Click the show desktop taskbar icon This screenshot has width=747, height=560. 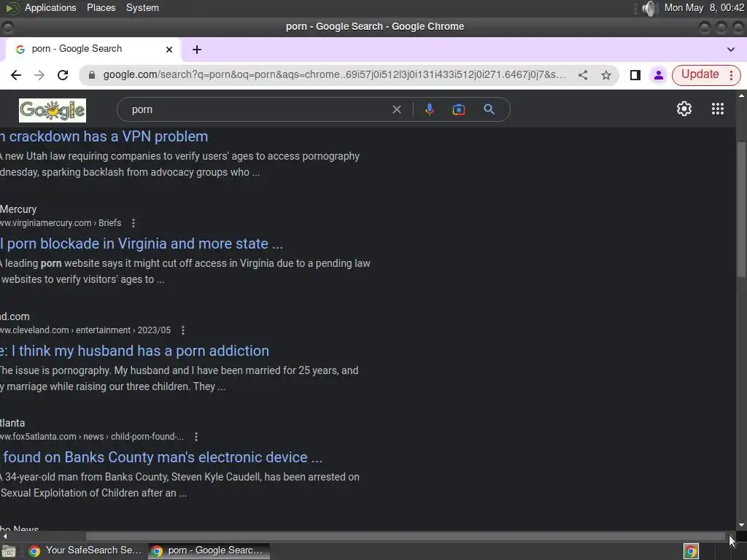pyautogui.click(x=9, y=551)
